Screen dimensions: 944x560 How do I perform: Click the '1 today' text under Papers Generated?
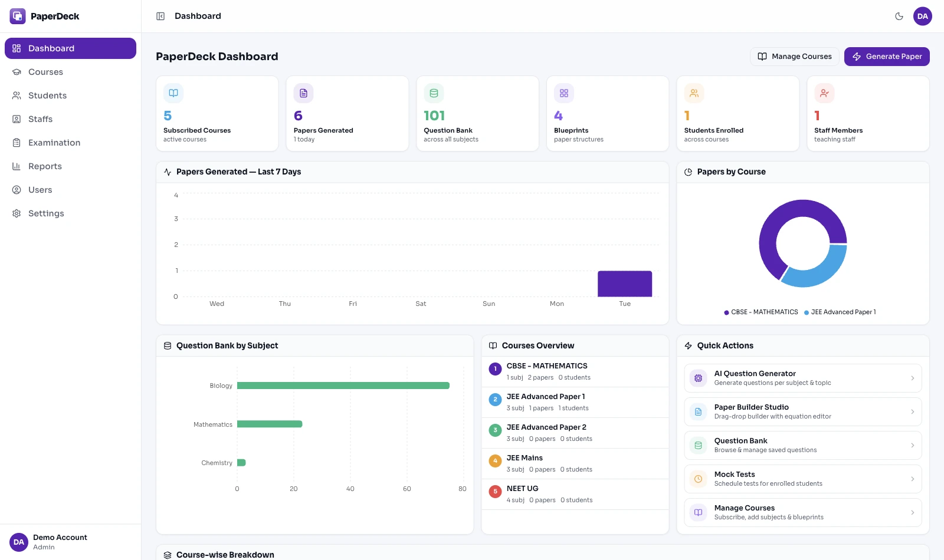(304, 140)
